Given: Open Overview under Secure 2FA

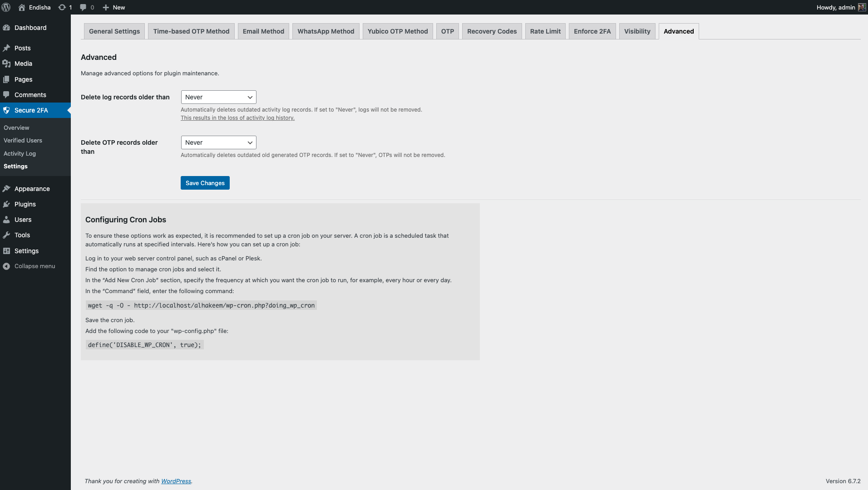Looking at the screenshot, I should click(x=16, y=128).
